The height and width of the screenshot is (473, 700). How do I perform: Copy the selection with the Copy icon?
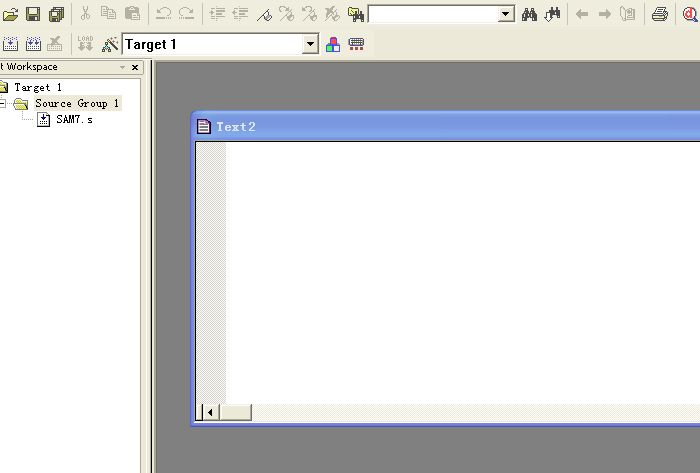tap(108, 13)
